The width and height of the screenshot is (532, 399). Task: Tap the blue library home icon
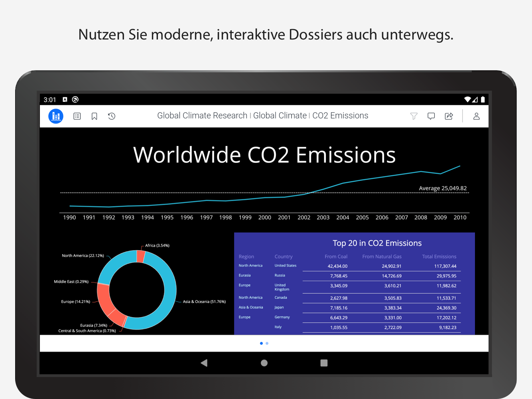[x=56, y=116]
